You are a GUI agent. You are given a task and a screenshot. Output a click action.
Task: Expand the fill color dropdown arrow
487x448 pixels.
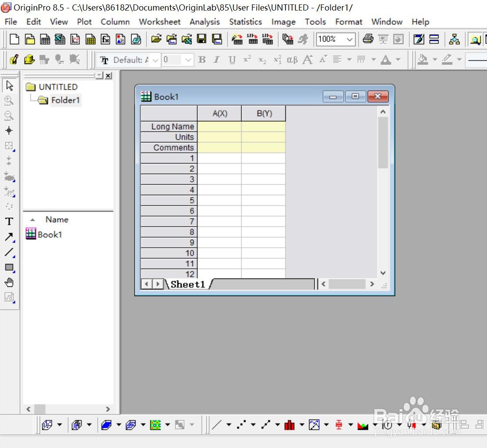(x=435, y=59)
